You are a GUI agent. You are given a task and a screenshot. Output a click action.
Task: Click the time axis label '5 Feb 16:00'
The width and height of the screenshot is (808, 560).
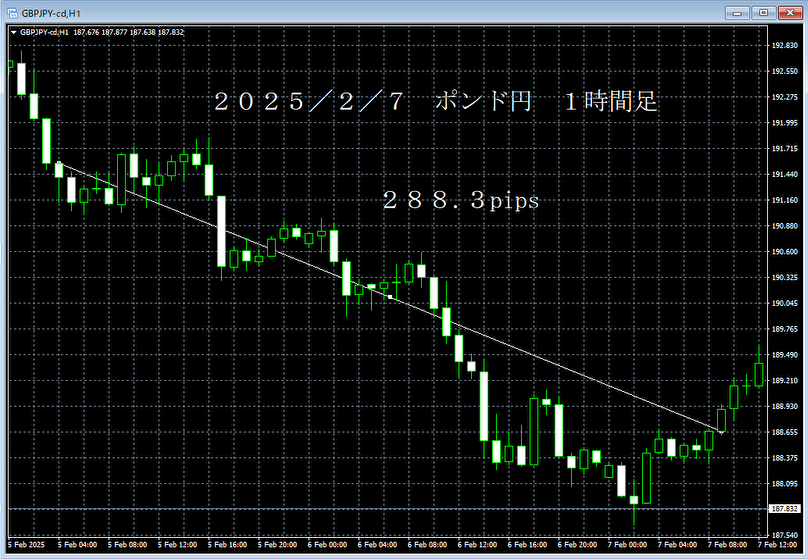tap(227, 545)
